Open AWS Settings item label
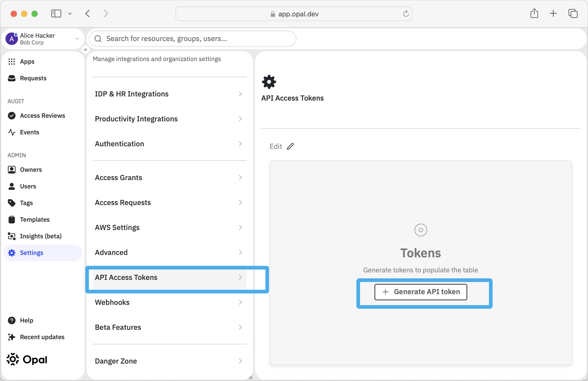 [117, 227]
